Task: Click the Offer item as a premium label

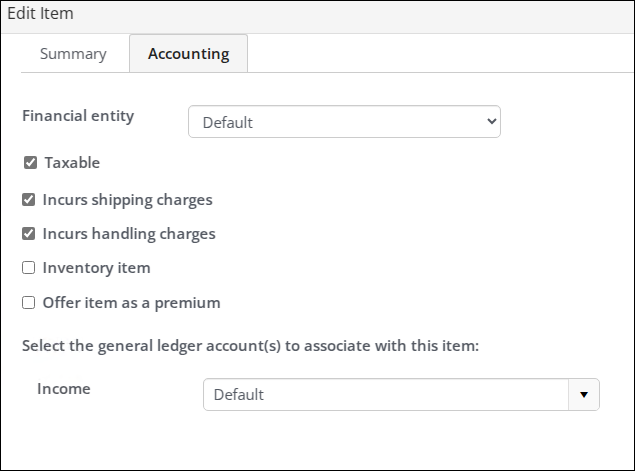Action: (x=131, y=302)
